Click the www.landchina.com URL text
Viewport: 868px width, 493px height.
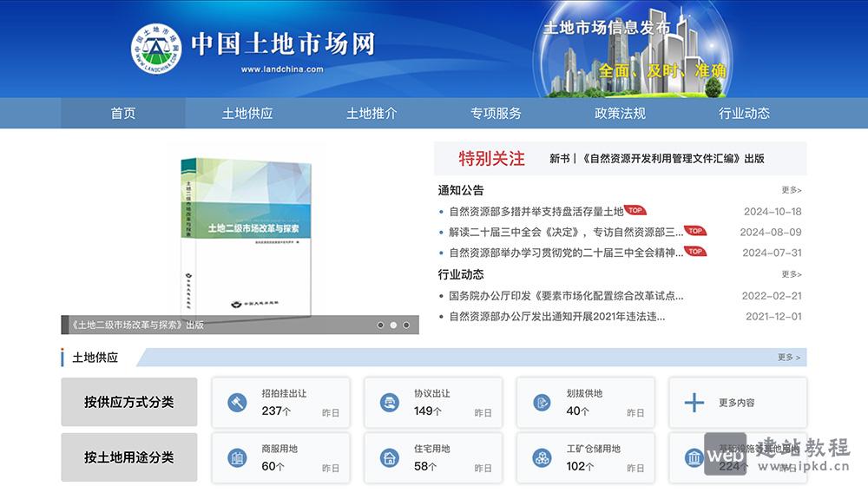point(282,69)
